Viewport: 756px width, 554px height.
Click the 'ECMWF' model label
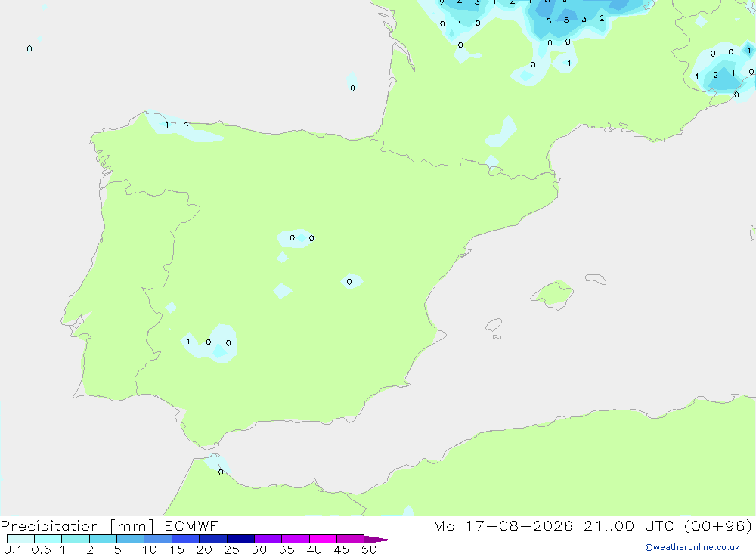191,525
